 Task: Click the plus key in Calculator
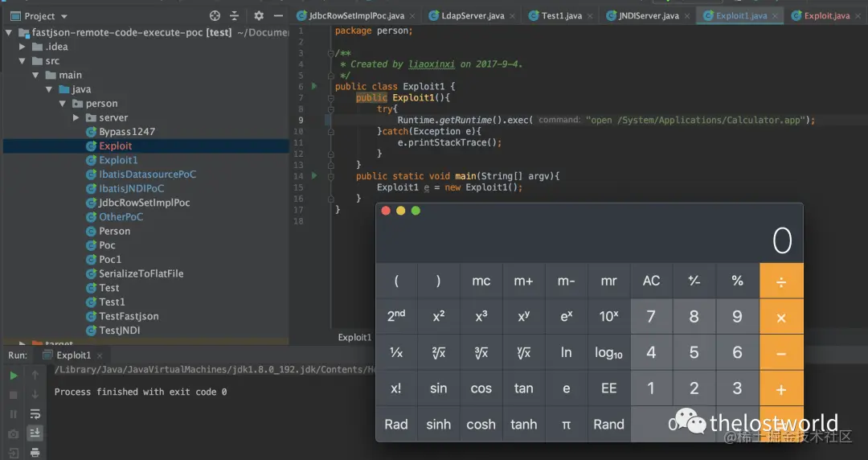coord(781,389)
